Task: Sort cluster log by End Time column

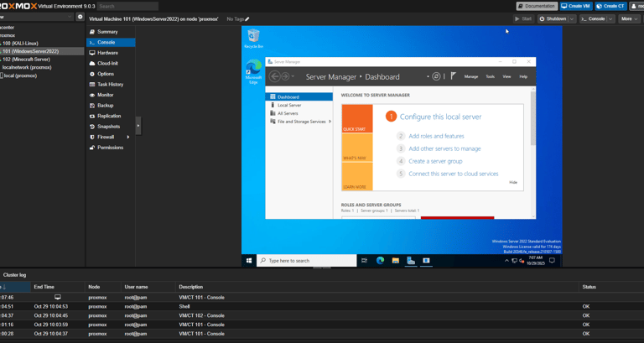Action: coord(44,287)
